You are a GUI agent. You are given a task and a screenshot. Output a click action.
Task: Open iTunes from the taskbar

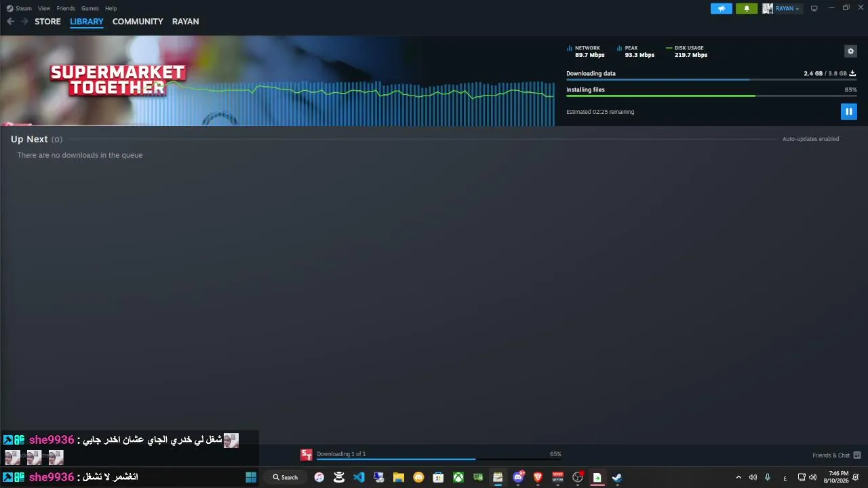319,477
